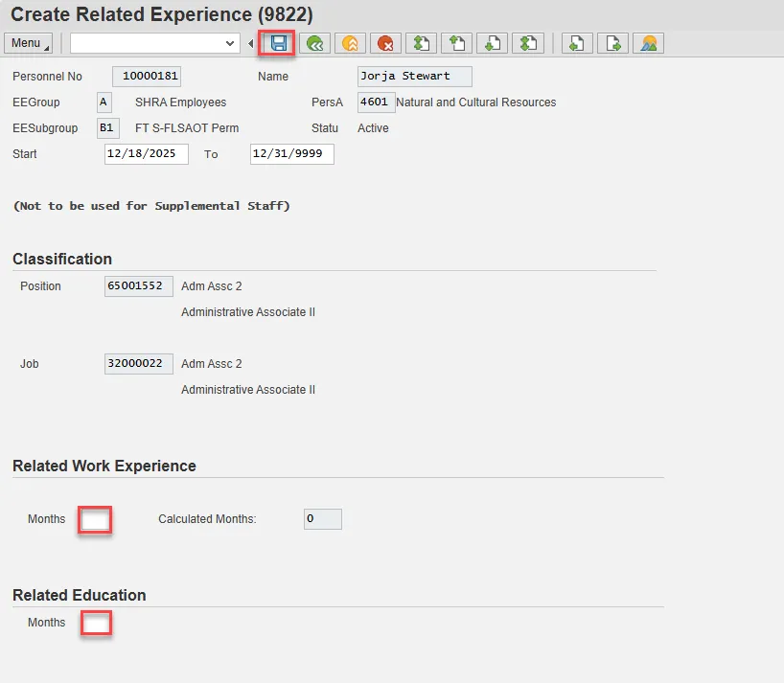The image size is (784, 683).
Task: Click the red Cancel icon
Action: [385, 43]
